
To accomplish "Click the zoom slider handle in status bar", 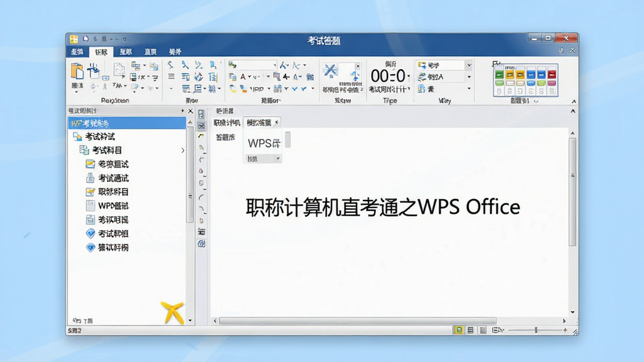I will point(536,330).
